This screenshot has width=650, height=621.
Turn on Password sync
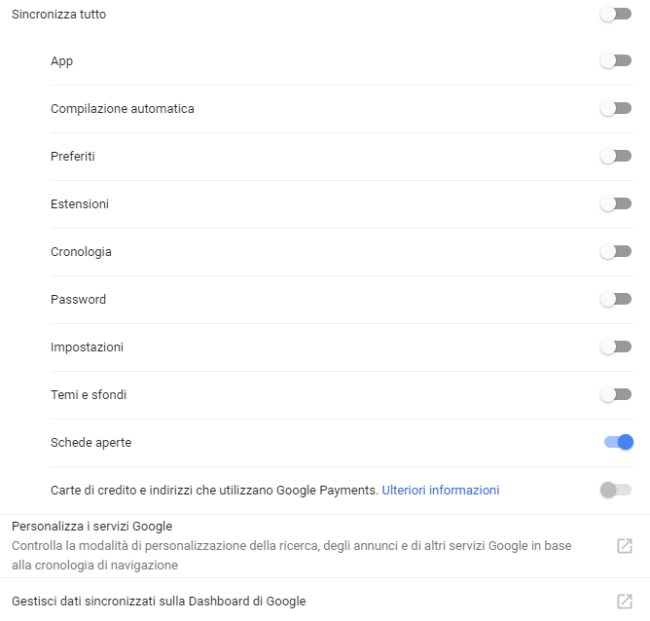pyautogui.click(x=616, y=299)
